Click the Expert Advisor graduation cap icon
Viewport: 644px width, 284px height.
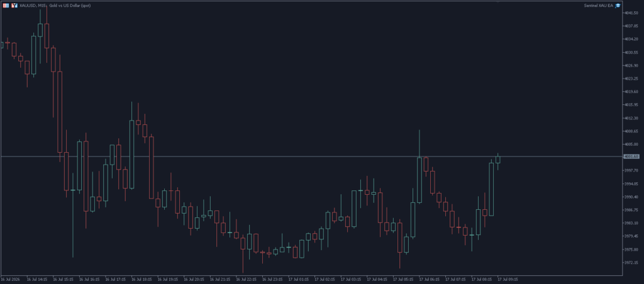click(618, 5)
